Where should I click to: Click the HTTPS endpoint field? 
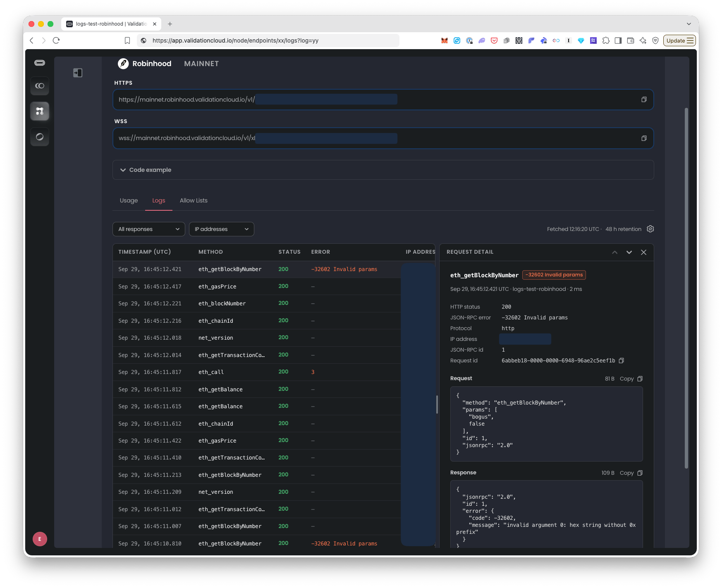[383, 100]
